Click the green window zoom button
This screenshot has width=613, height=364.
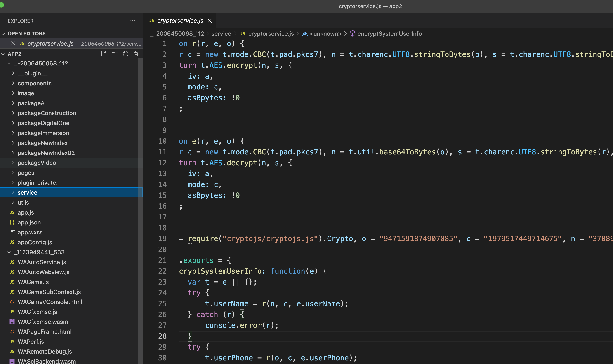[x=2, y=5]
